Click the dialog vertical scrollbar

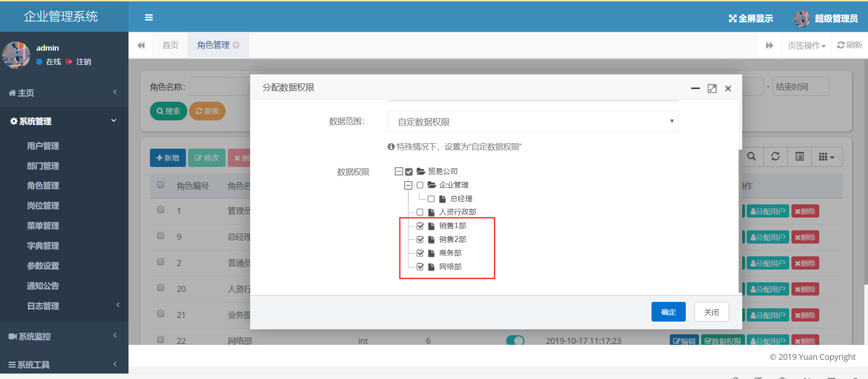(740, 221)
